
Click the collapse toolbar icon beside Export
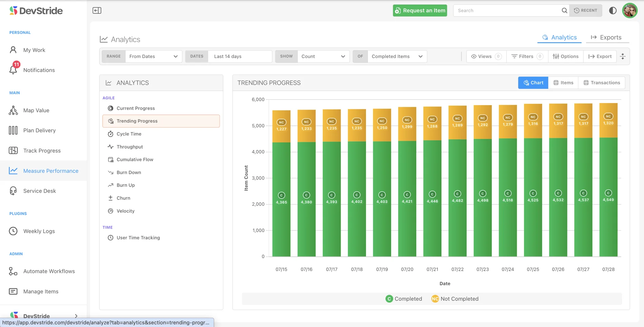tap(623, 56)
